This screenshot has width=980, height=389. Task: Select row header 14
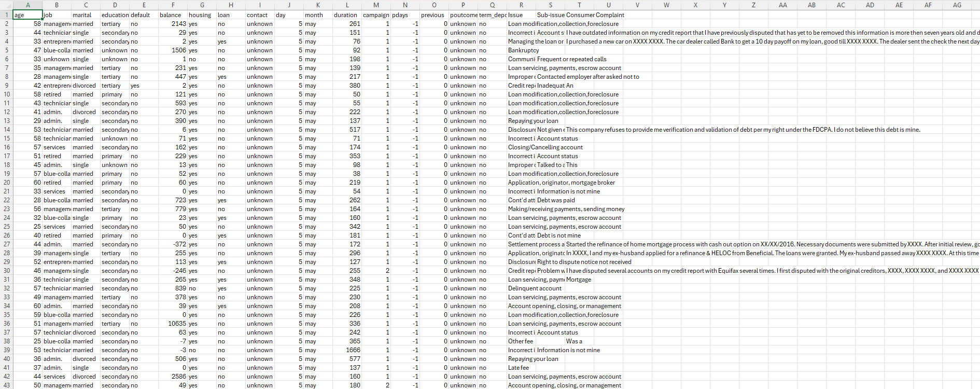click(7, 130)
